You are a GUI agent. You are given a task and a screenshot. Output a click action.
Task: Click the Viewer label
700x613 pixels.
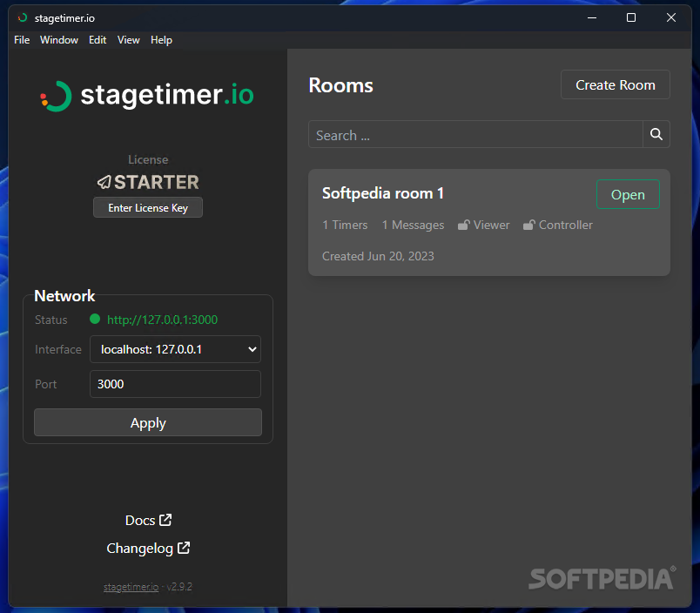491,225
